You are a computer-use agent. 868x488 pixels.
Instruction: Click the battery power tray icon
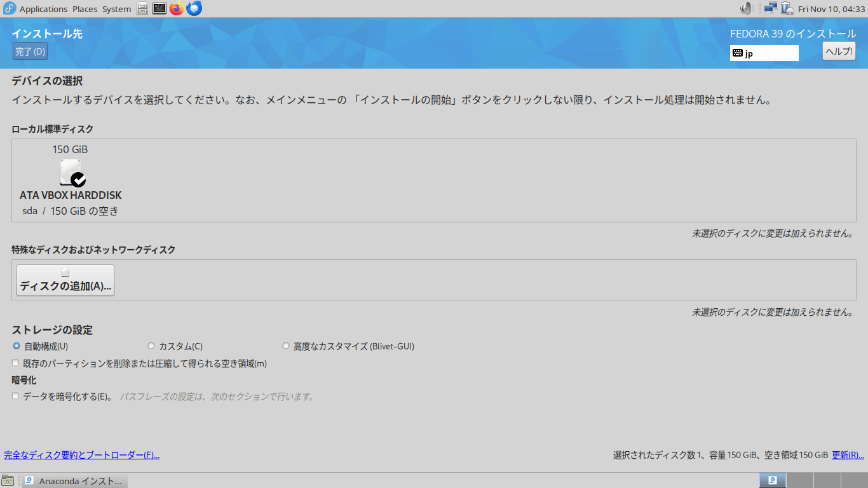pos(787,8)
